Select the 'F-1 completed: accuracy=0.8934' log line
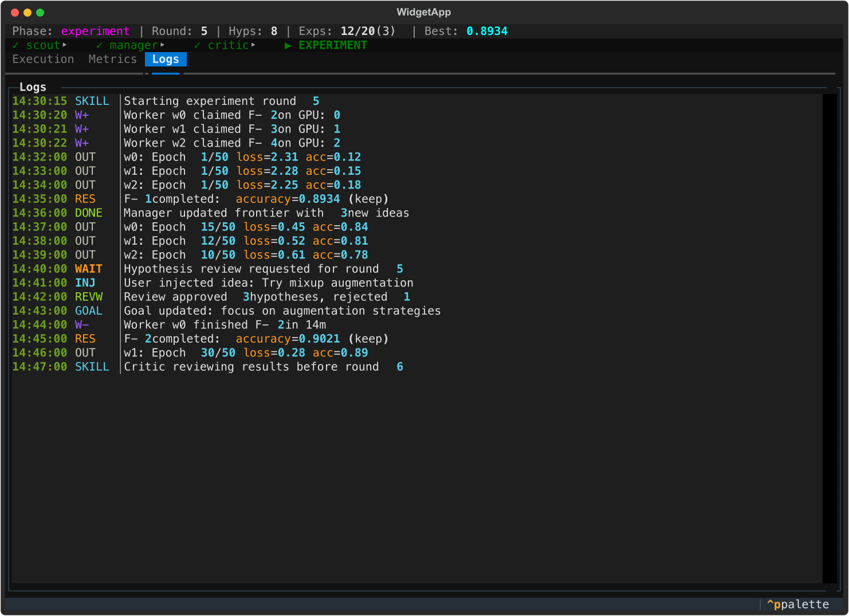Viewport: 849px width, 616px height. 417,199
